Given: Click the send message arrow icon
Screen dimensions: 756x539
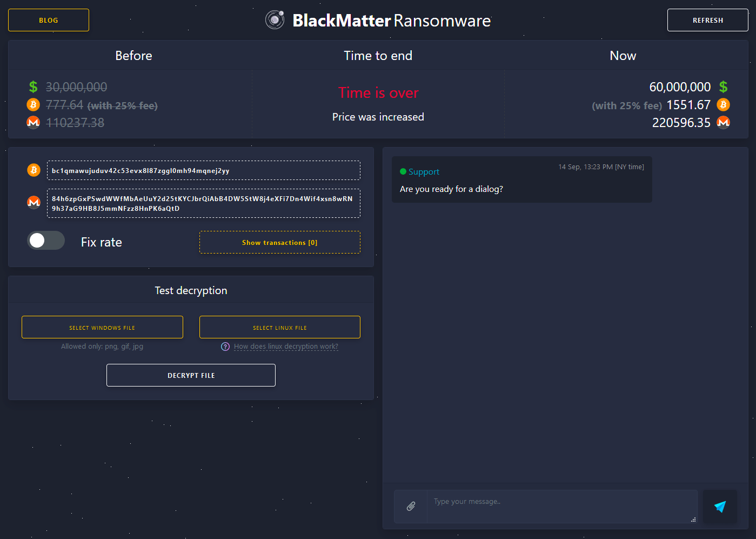Looking at the screenshot, I should tap(720, 507).
